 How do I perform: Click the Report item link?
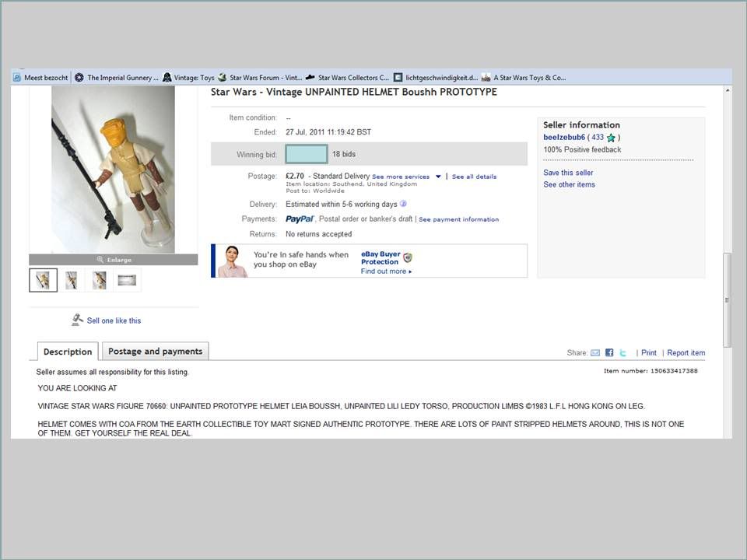pos(686,353)
